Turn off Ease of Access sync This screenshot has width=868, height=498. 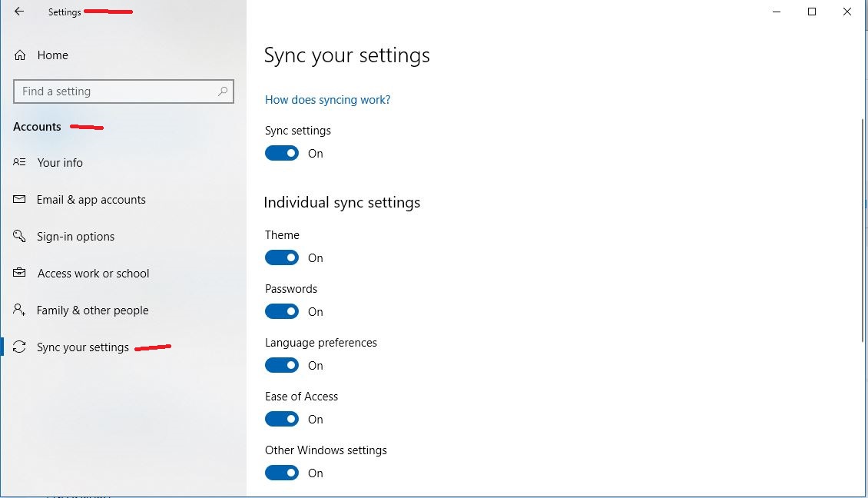(282, 419)
